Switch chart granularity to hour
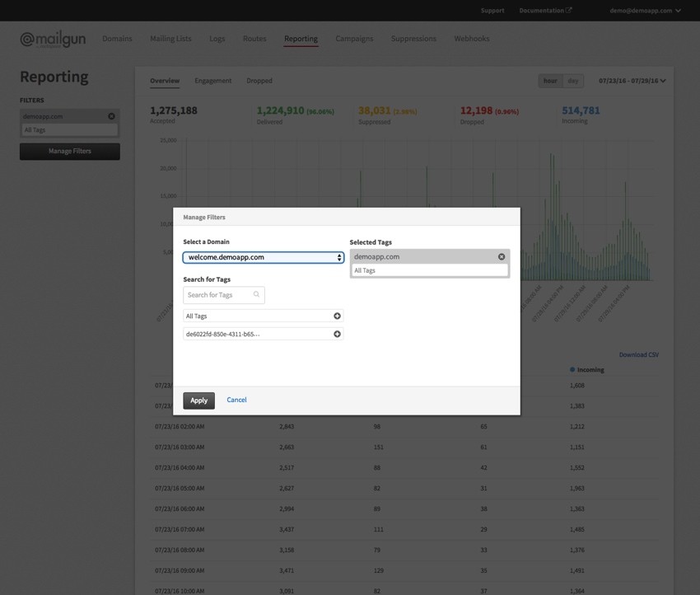 click(550, 81)
